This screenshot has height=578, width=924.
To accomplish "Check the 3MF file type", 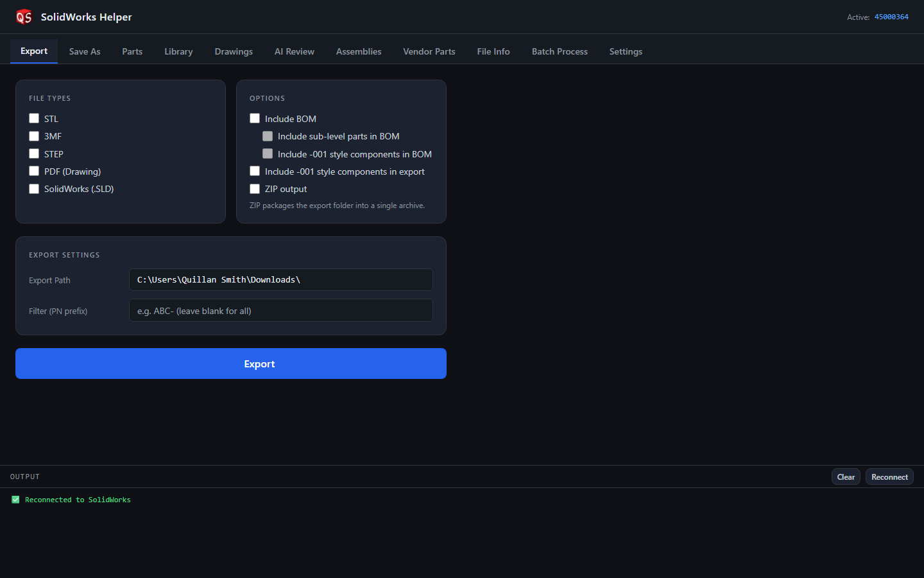I will click(34, 136).
